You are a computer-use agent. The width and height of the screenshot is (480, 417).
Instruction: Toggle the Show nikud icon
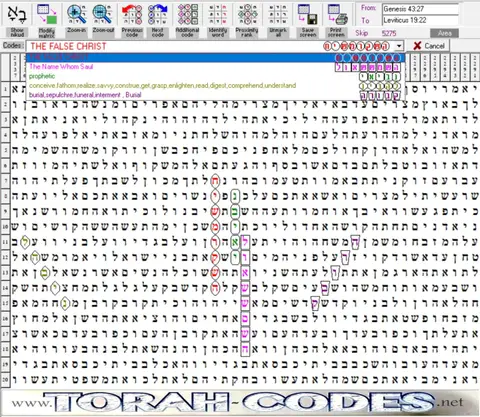[x=17, y=14]
